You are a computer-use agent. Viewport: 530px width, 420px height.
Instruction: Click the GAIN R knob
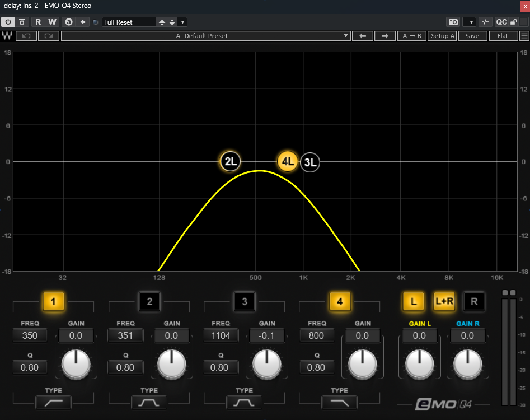468,364
